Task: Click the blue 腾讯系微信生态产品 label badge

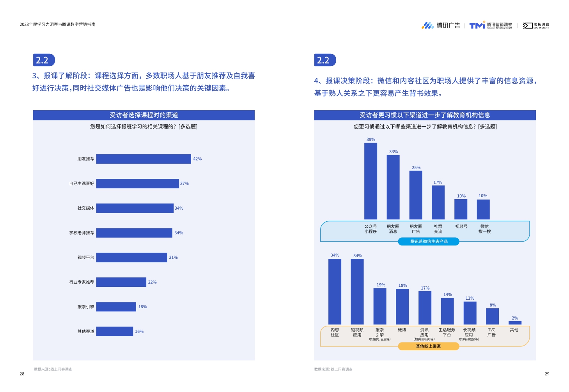Action: (x=428, y=241)
